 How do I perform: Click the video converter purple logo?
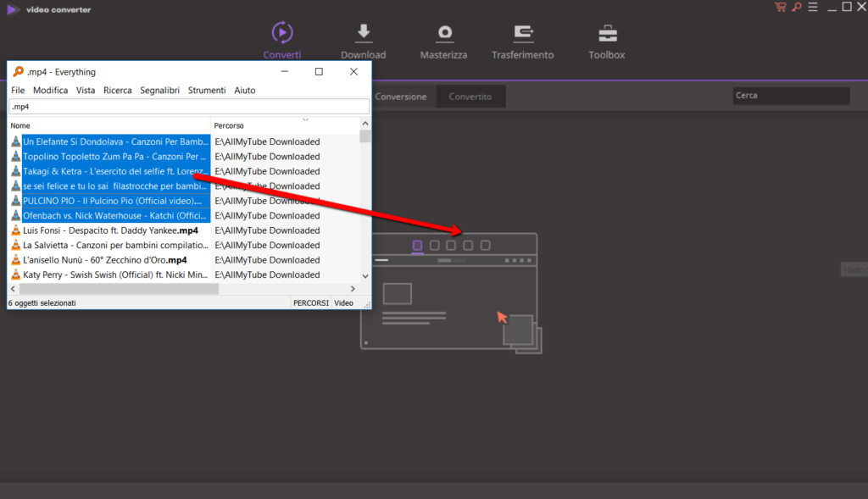click(12, 9)
